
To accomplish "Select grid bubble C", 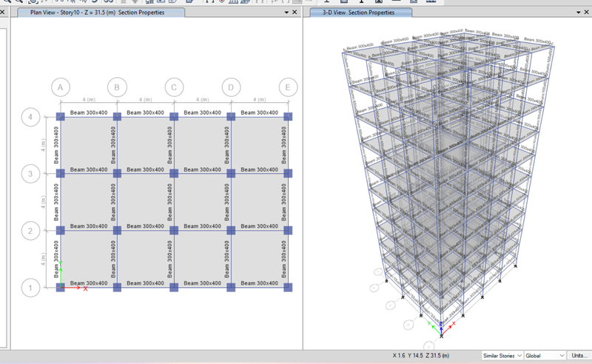I will click(174, 87).
